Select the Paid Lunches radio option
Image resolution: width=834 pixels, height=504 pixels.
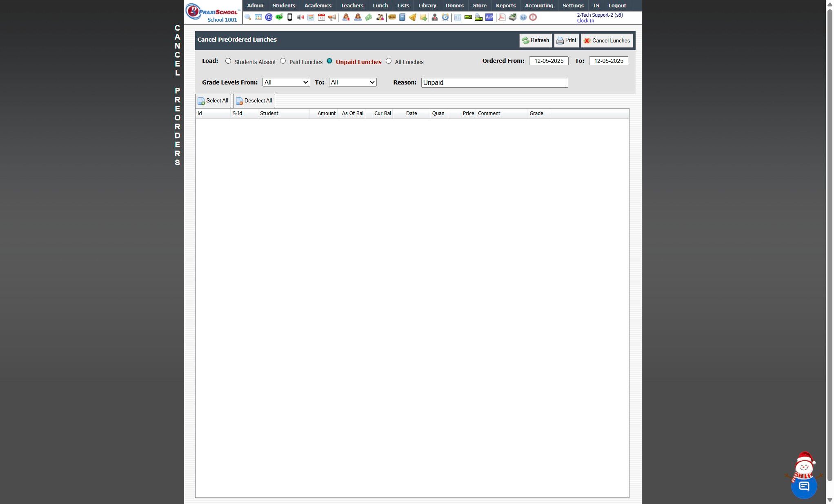click(x=283, y=61)
